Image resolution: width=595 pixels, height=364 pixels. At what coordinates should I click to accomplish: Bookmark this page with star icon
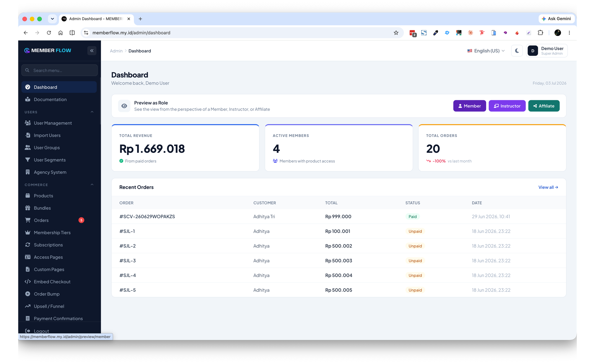click(x=396, y=33)
